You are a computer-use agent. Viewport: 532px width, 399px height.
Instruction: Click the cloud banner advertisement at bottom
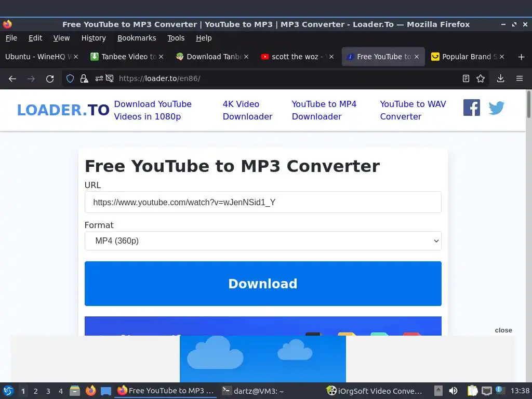pyautogui.click(x=262, y=358)
